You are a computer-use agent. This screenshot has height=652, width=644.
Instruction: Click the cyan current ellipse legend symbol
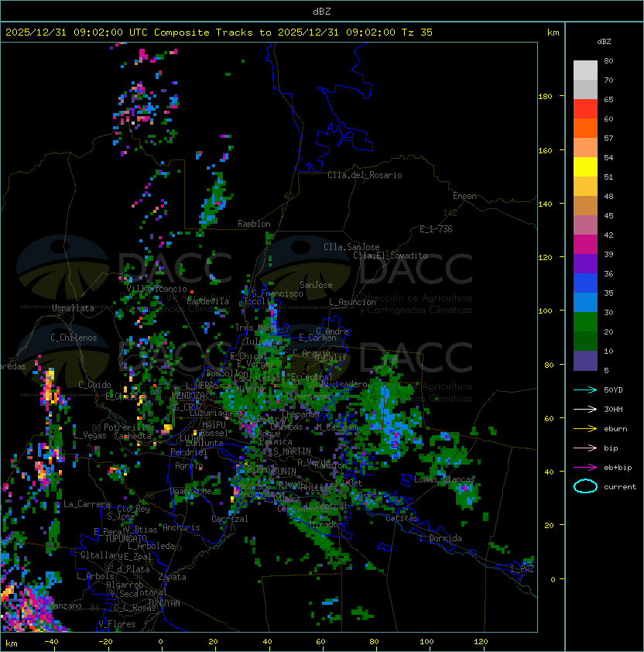585,486
